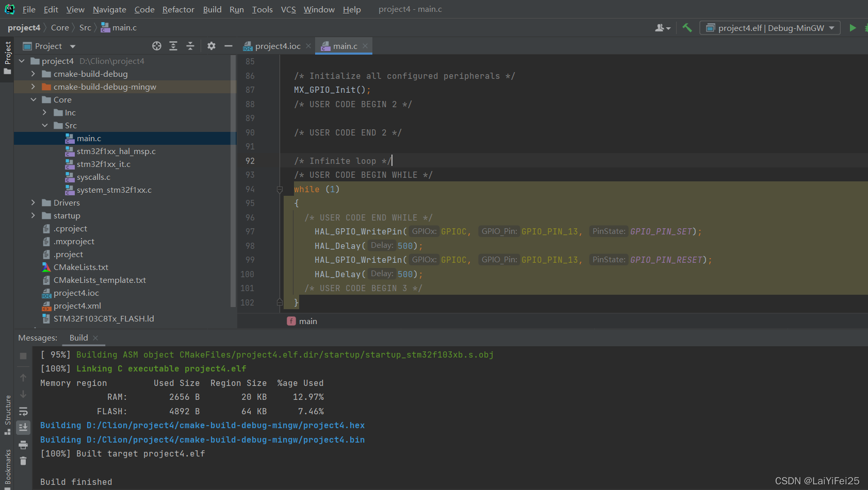This screenshot has width=868, height=490.
Task: Close the project4.ioc editor tab
Action: [x=308, y=46]
